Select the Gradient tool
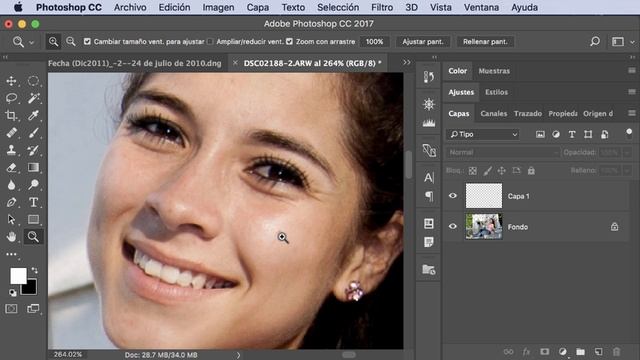Screen dimensions: 640x360 click(x=33, y=167)
